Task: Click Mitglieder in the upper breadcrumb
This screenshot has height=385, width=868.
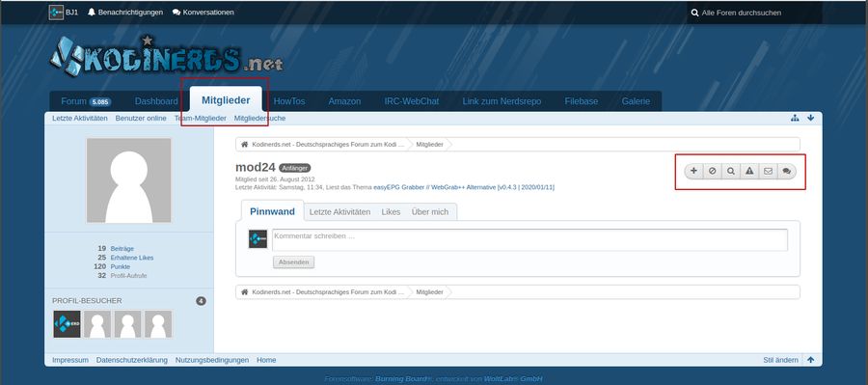Action: coord(429,145)
